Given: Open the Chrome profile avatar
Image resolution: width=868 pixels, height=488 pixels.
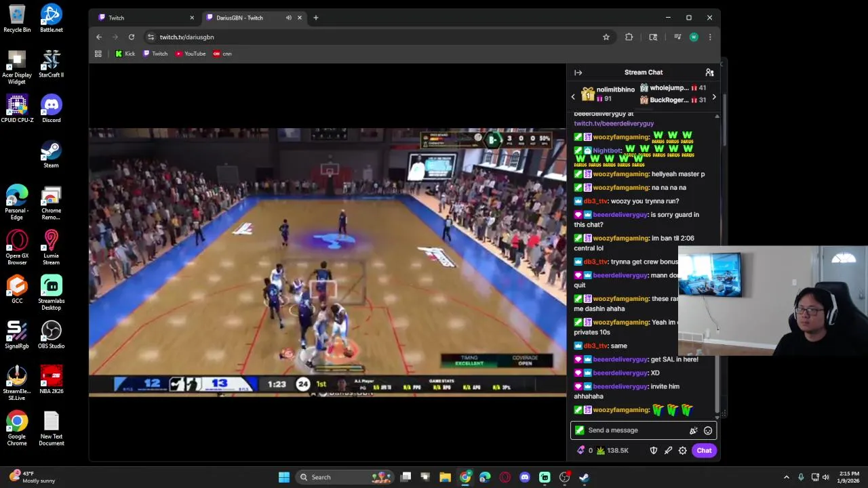Looking at the screenshot, I should 694,37.
